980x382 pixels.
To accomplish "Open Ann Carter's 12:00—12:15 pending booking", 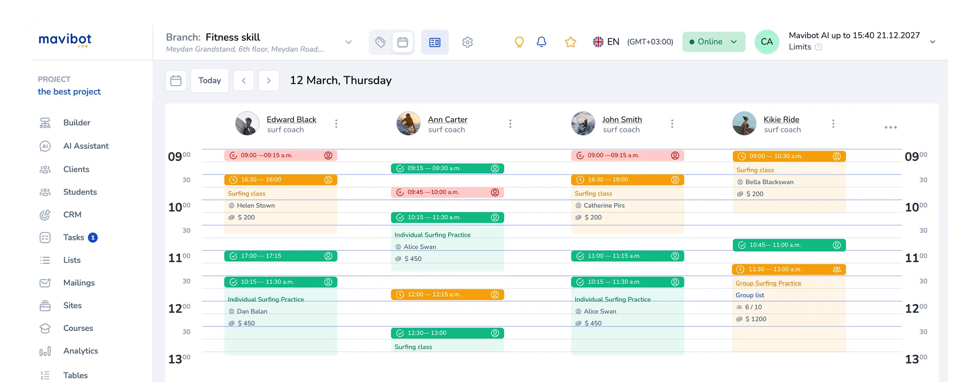I will coord(447,294).
